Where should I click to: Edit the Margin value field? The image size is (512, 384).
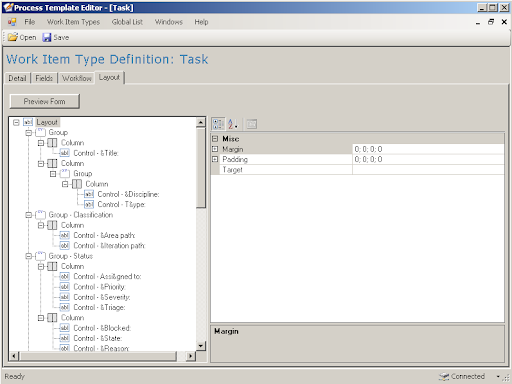tap(428, 149)
